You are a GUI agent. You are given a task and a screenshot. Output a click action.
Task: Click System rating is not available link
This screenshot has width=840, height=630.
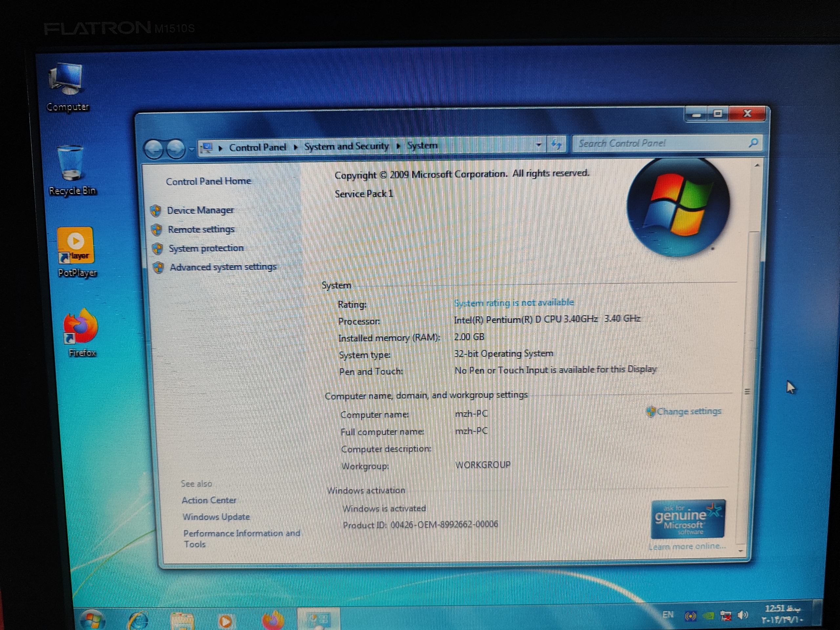tap(514, 303)
